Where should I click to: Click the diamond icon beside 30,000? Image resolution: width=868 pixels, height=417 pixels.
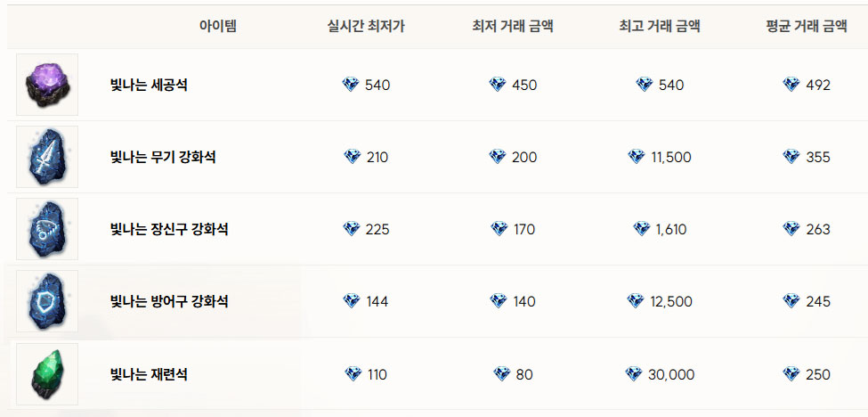[633, 374]
